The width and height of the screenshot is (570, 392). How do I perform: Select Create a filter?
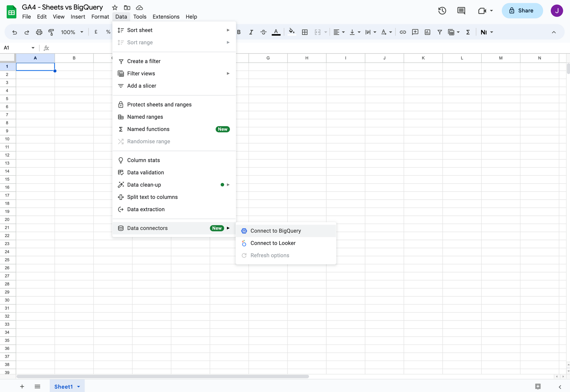[174, 61]
